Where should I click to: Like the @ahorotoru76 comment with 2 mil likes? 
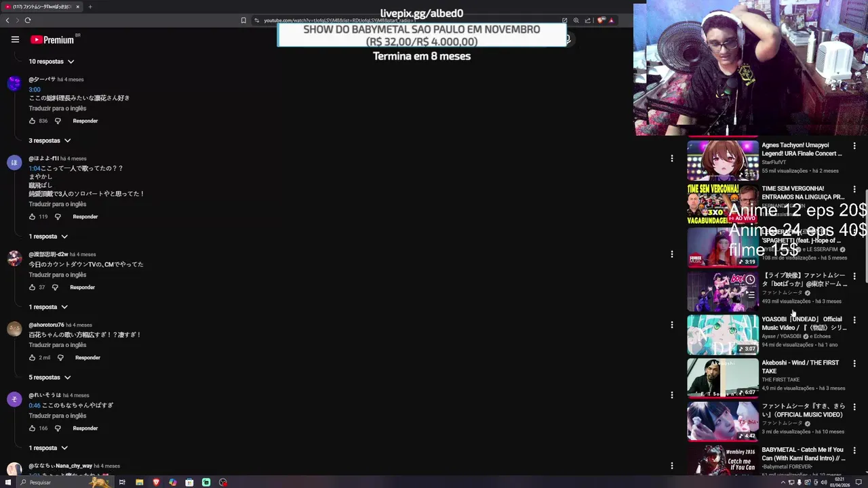point(32,358)
